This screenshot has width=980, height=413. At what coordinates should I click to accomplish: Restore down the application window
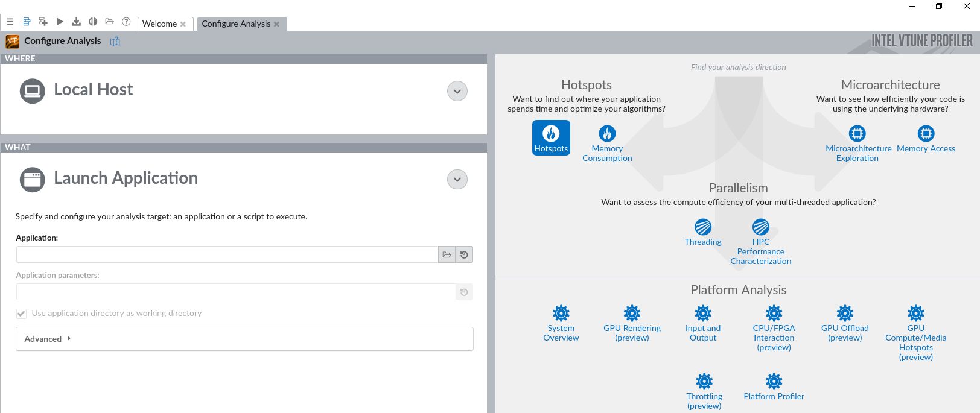point(939,6)
